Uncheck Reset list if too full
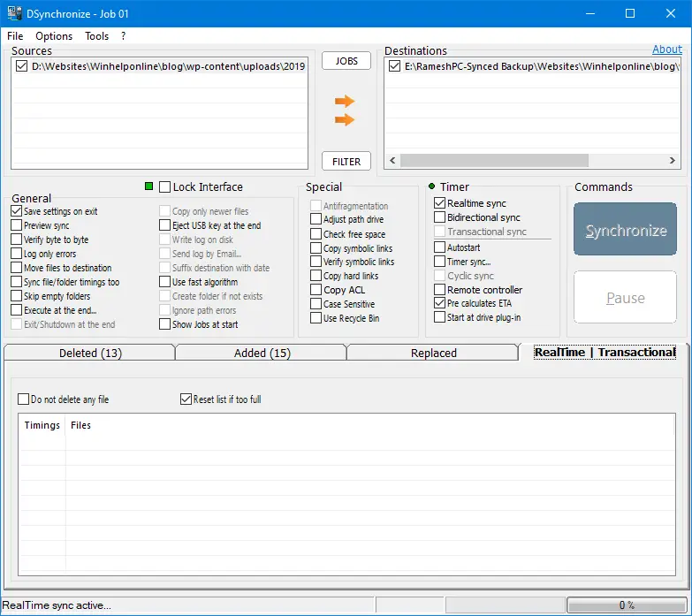 tap(186, 399)
